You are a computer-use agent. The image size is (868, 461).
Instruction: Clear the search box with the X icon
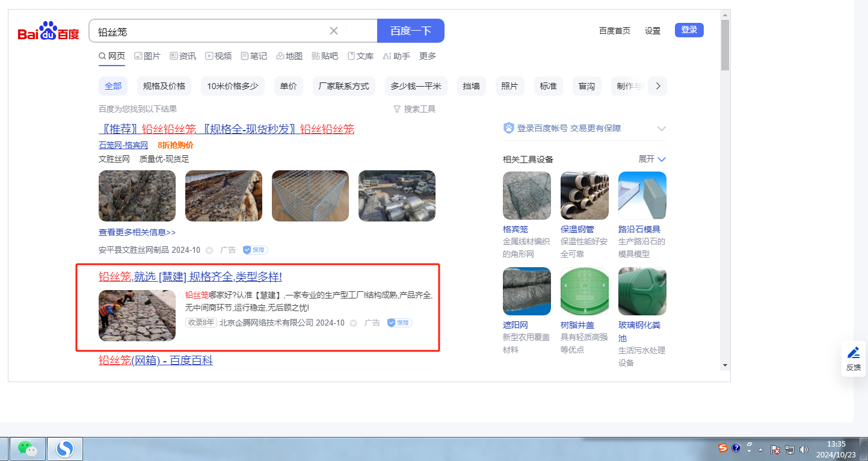tap(334, 31)
